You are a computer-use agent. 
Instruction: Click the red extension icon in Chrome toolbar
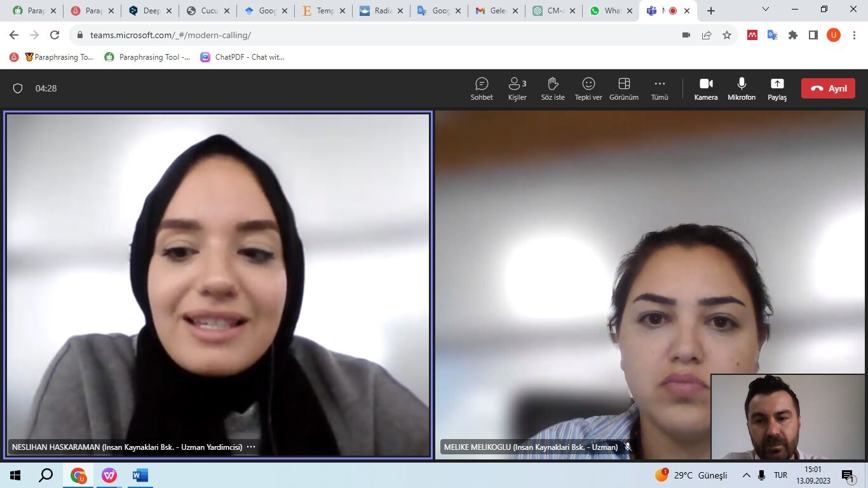coord(752,35)
